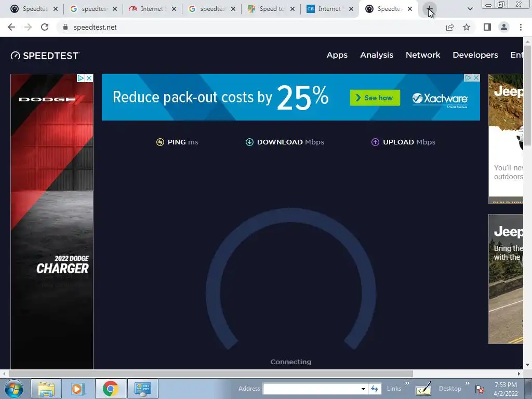Open AdChoices on Xactware banner

(x=468, y=78)
